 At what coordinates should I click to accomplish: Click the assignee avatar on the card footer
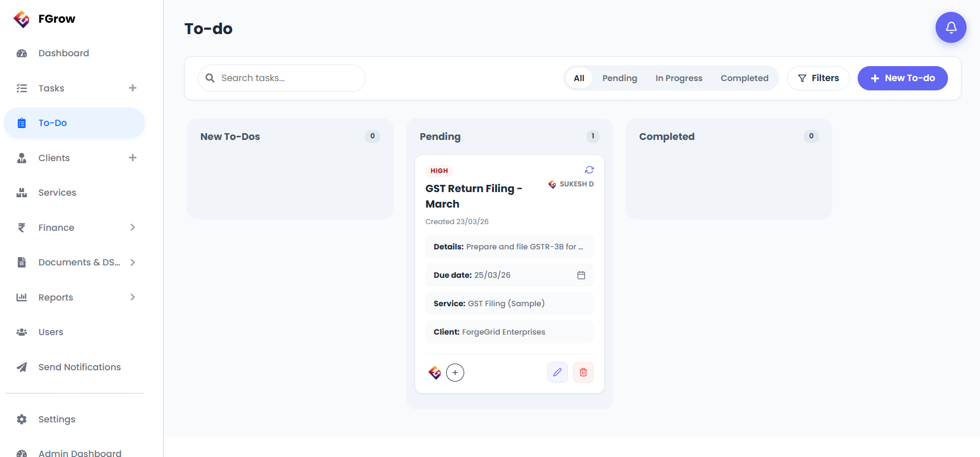[x=435, y=372]
